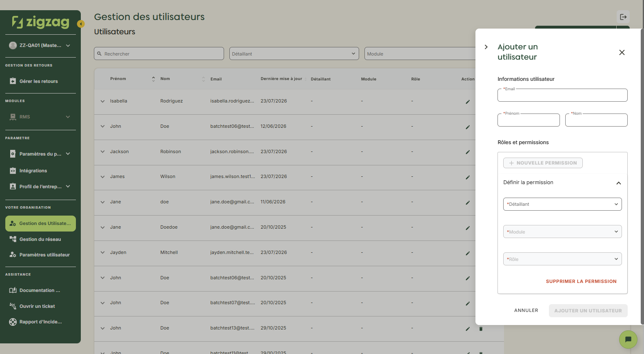
Task: Sort the table by Nom column
Action: pyautogui.click(x=203, y=79)
